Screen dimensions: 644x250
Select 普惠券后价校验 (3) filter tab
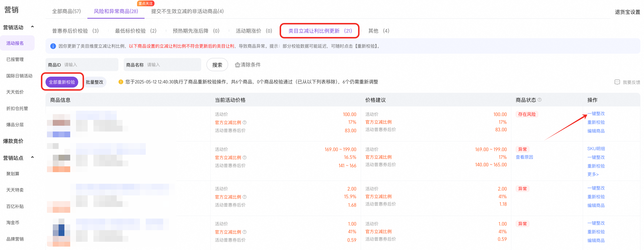pyautogui.click(x=75, y=31)
